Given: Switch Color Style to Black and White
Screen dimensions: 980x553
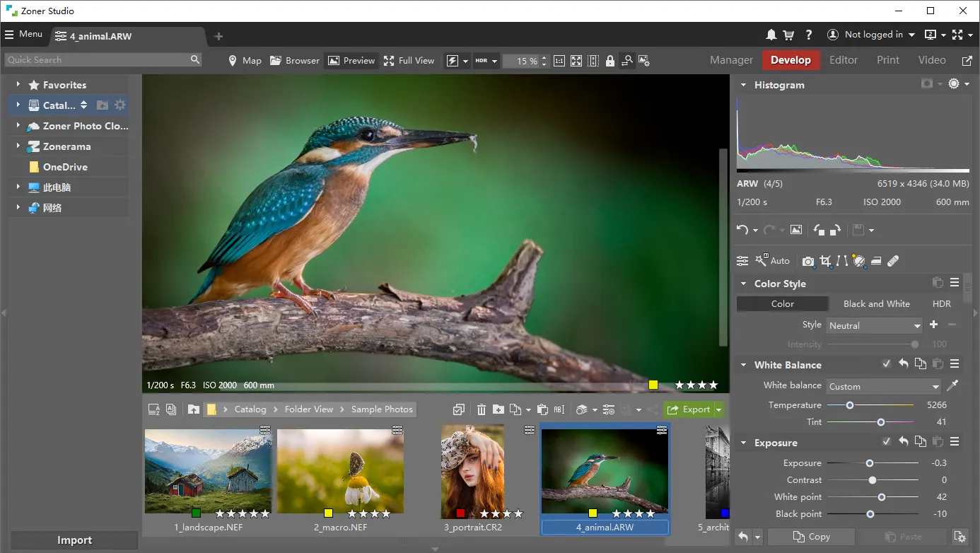Looking at the screenshot, I should (876, 304).
